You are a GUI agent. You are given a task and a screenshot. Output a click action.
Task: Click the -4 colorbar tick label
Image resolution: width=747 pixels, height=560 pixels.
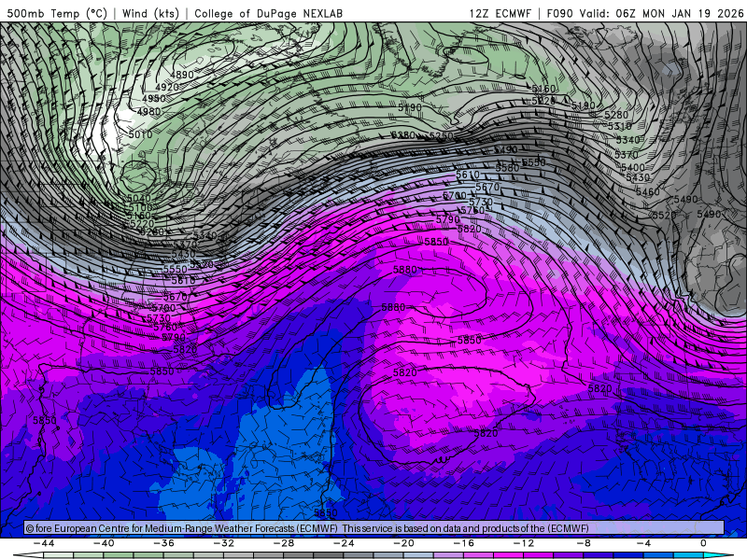(643, 543)
